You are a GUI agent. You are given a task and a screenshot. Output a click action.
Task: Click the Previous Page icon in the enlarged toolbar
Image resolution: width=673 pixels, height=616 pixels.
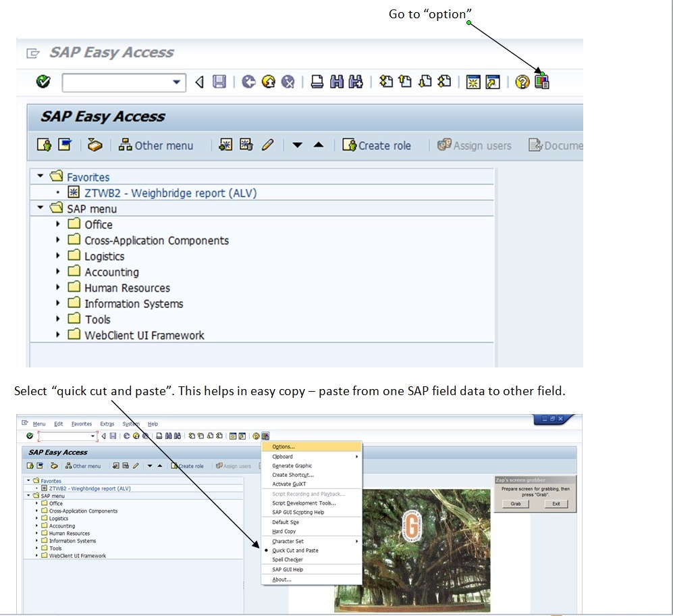(405, 81)
